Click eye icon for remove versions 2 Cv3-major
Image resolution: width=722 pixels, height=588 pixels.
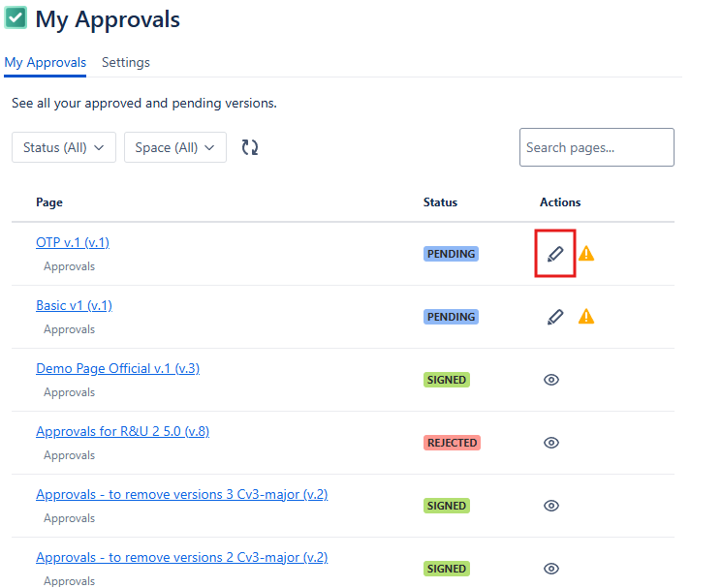[551, 569]
